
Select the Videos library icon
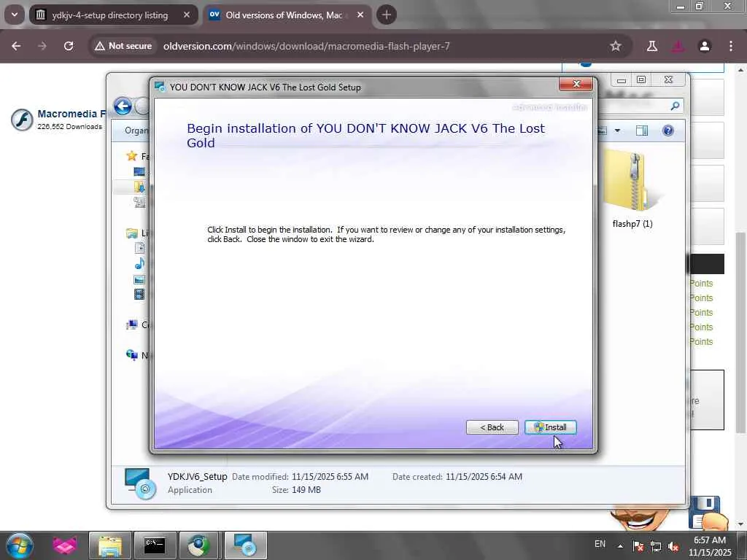[x=139, y=295]
